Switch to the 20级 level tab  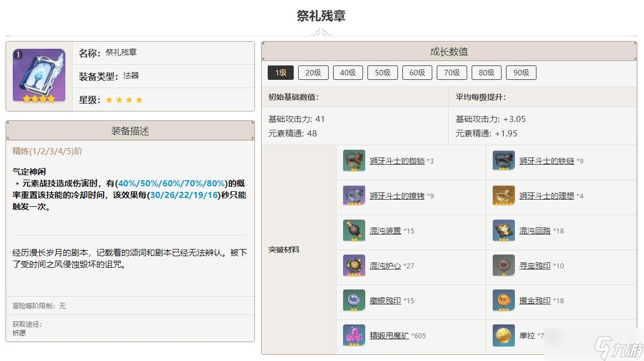pos(313,73)
